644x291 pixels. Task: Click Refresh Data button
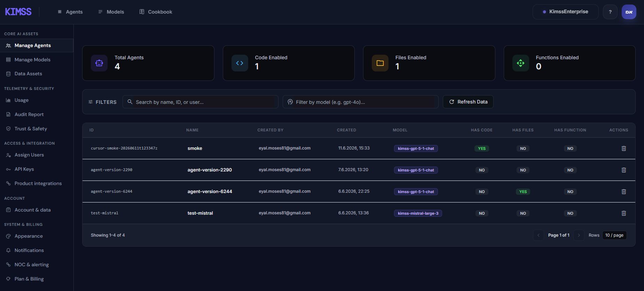[468, 102]
